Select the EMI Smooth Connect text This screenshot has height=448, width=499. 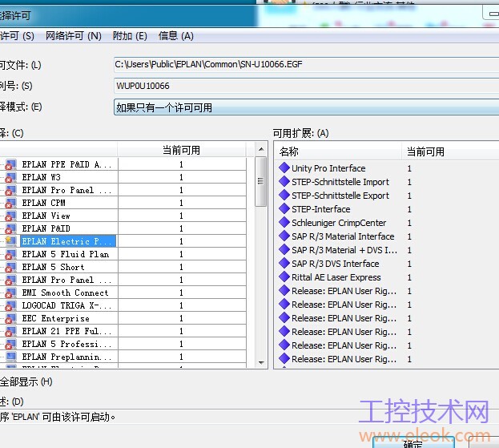coord(65,293)
